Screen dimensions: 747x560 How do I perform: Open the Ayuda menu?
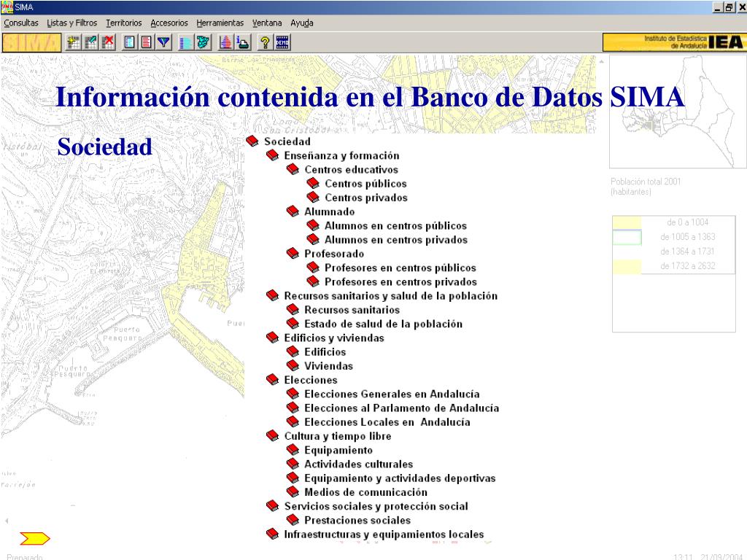[302, 23]
